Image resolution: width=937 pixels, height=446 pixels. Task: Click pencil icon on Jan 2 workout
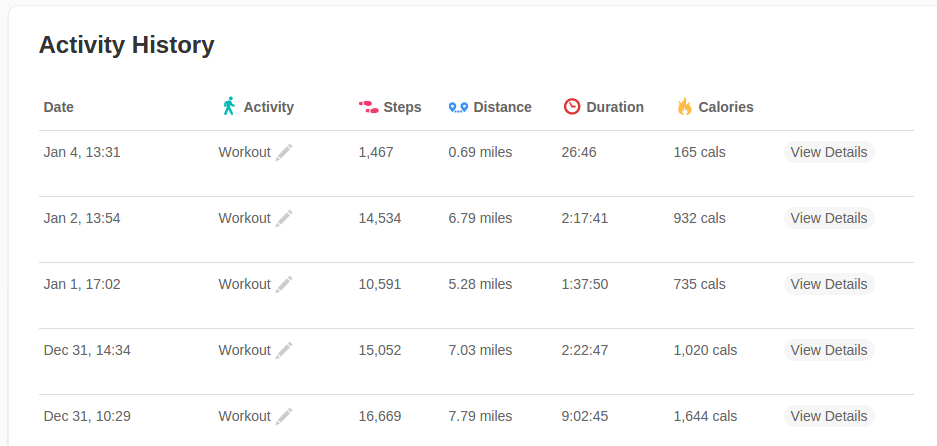(x=284, y=218)
